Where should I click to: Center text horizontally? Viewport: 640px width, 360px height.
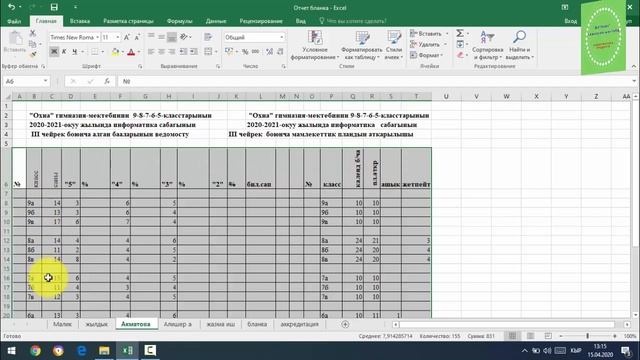point(162,52)
